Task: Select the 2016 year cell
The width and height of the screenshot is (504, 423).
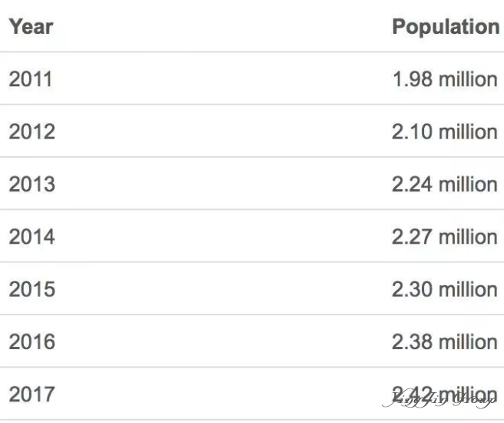Action: [31, 341]
